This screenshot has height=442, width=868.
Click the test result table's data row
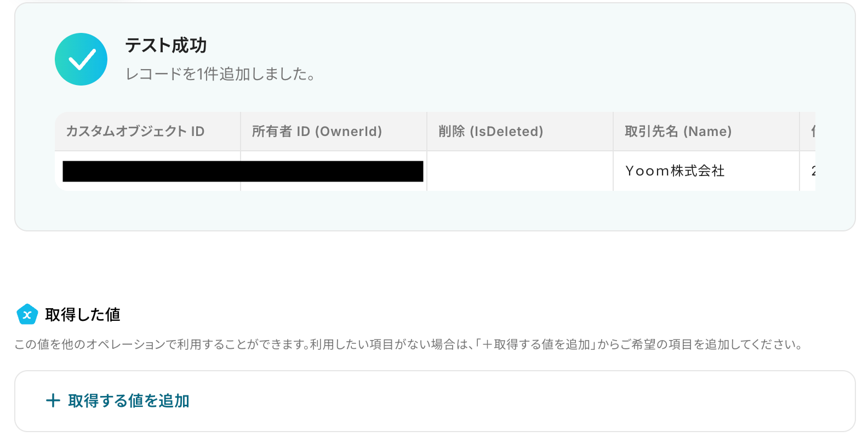(x=435, y=171)
